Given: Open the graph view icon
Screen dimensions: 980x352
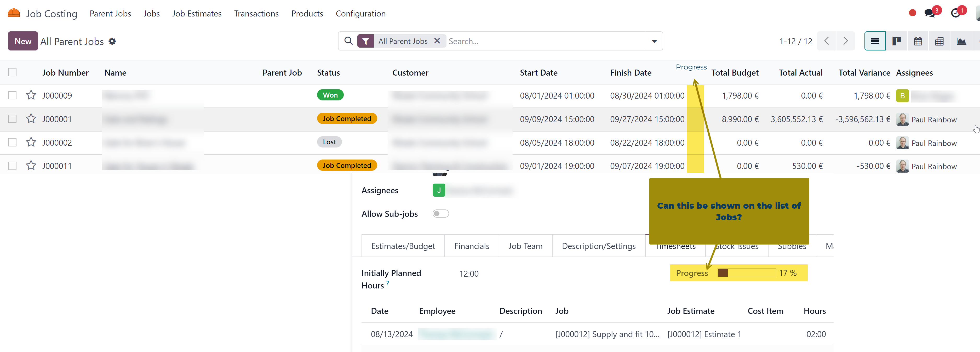Looking at the screenshot, I should 961,41.
